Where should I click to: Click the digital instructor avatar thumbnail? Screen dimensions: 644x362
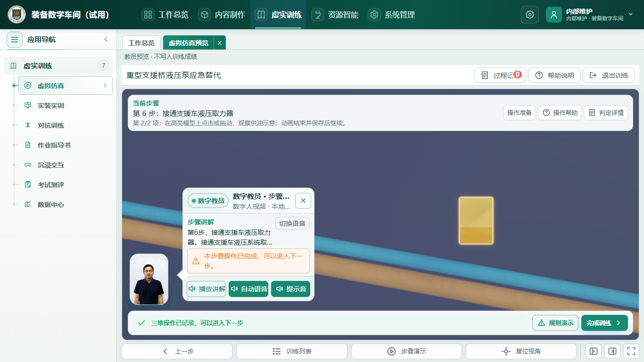(x=149, y=280)
